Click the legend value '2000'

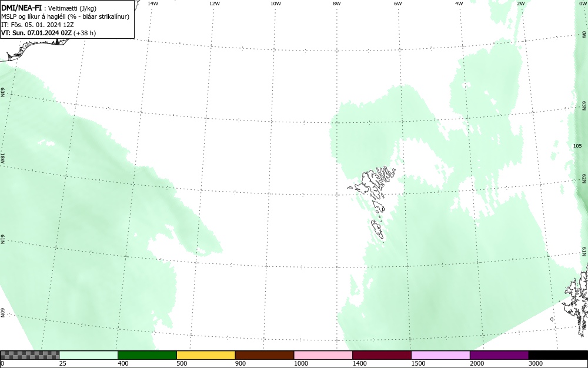point(477,363)
